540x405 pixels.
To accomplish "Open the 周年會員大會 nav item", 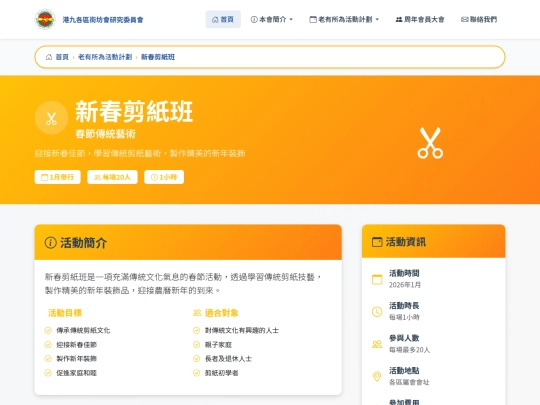I will (x=420, y=19).
